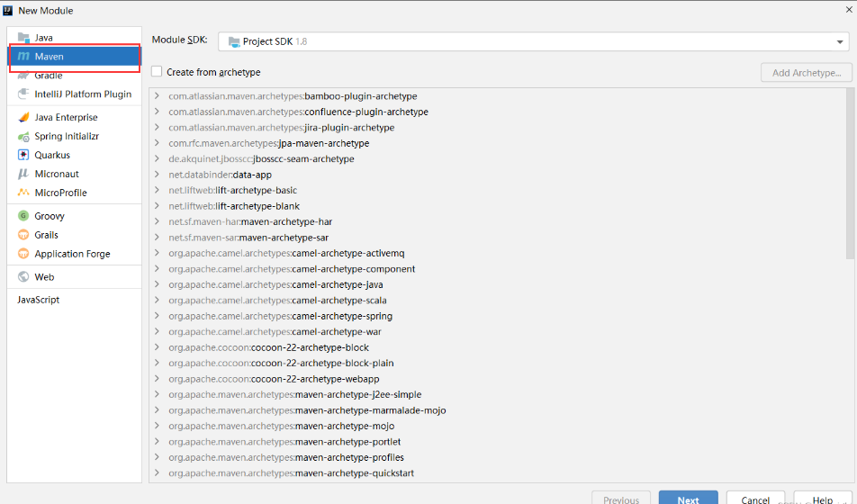Screen dimensions: 857x504
Task: Click the Project SDK folder icon
Action: pyautogui.click(x=234, y=41)
